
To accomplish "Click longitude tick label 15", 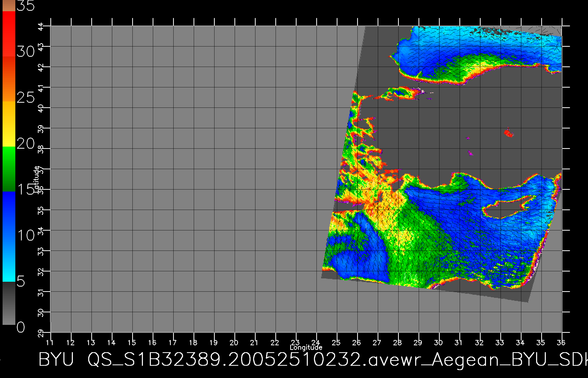I will coord(132,343).
